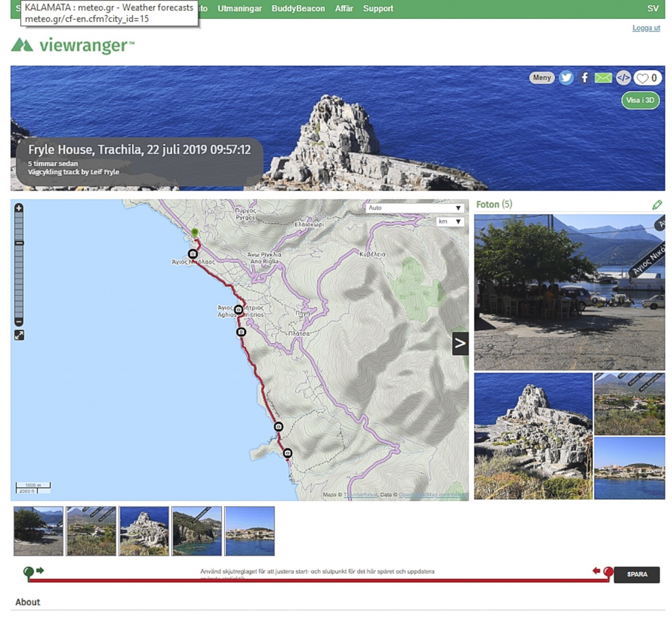The image size is (672, 621).
Task: Select the fifth thumbnail below the map
Action: 249,531
